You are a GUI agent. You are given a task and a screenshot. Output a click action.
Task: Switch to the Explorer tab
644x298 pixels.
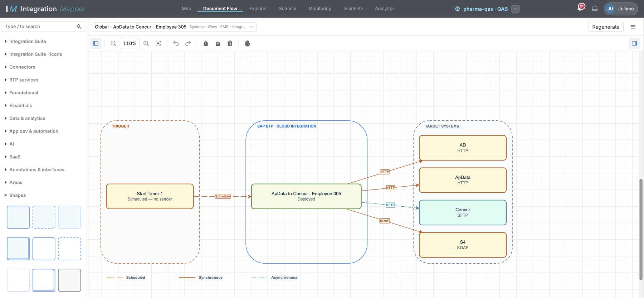[258, 9]
